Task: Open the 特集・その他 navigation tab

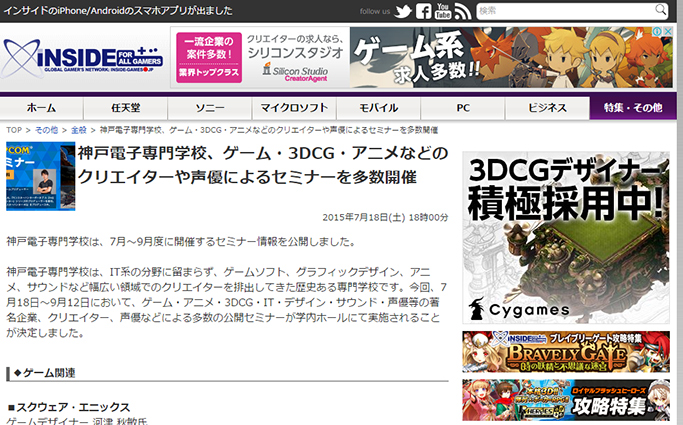Action: [633, 108]
